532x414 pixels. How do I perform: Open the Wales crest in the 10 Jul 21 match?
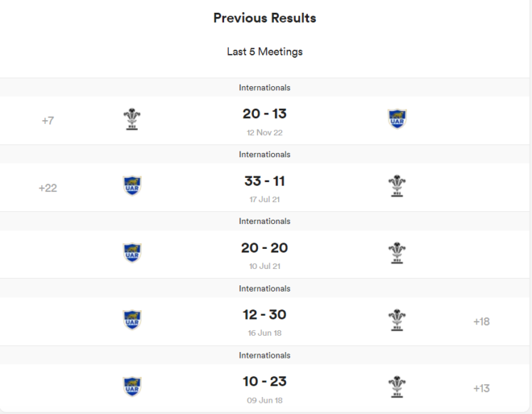(397, 253)
